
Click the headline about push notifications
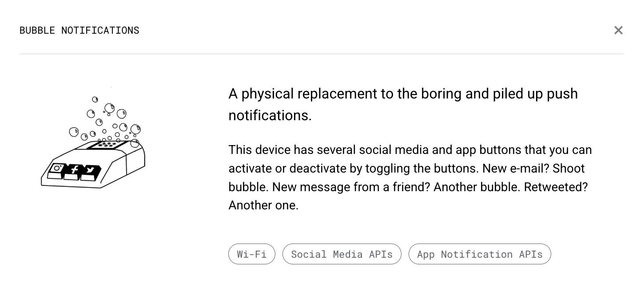click(403, 104)
